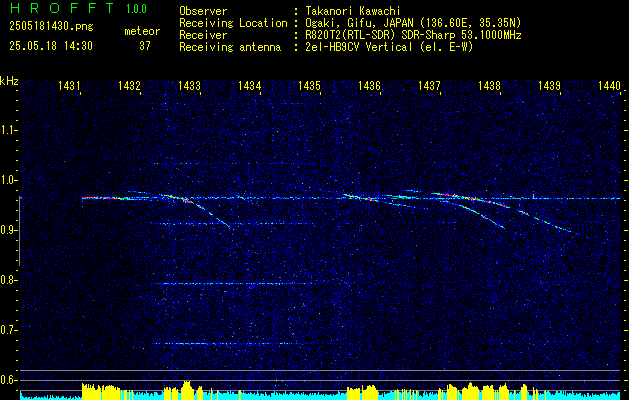Viewport: 629px width, 400px height.
Task: Click frequency axis label 1.1
Action: click(8, 130)
